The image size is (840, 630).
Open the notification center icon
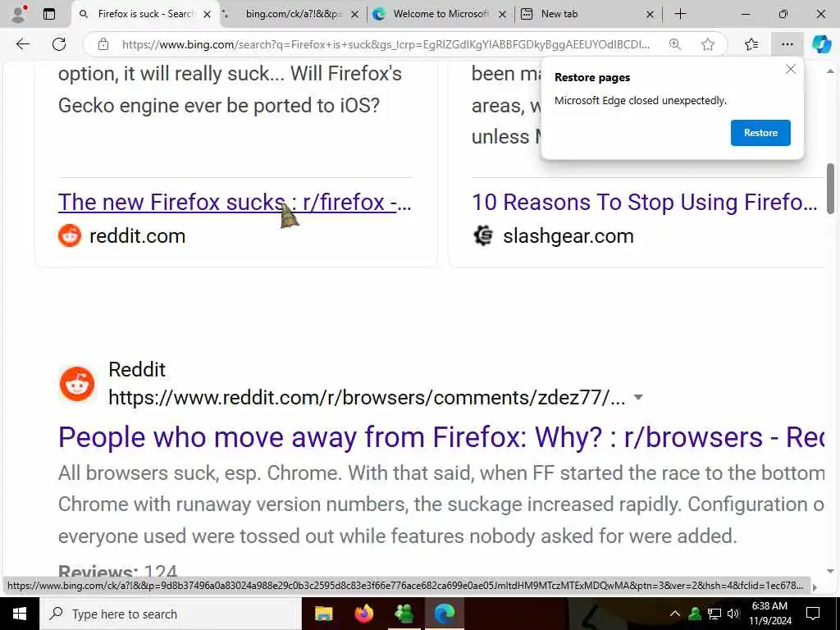813,614
